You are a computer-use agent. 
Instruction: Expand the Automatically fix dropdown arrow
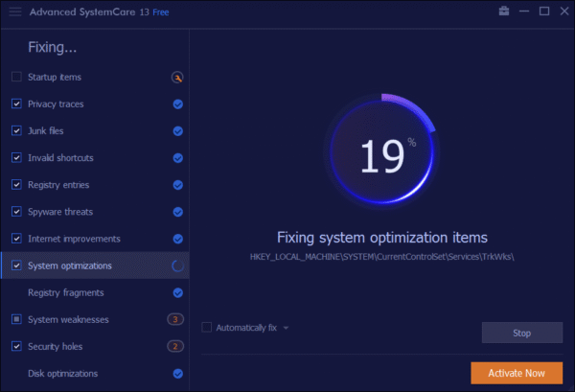click(x=286, y=328)
